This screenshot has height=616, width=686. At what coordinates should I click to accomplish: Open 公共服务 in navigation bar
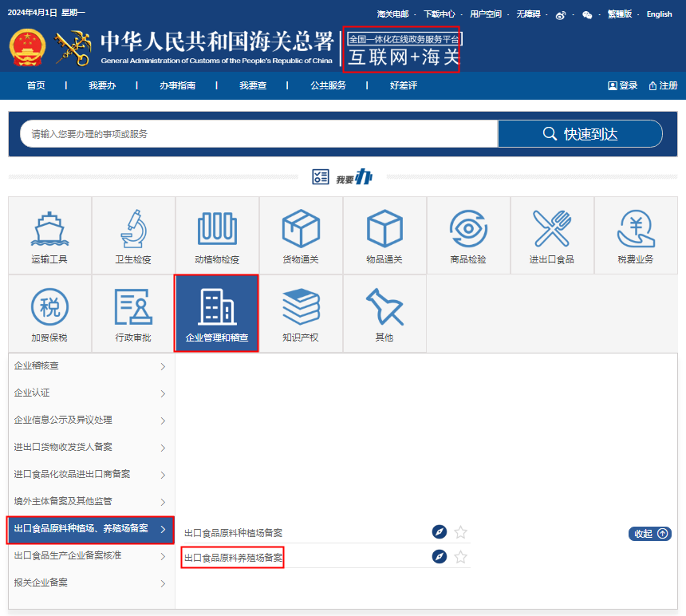point(328,85)
